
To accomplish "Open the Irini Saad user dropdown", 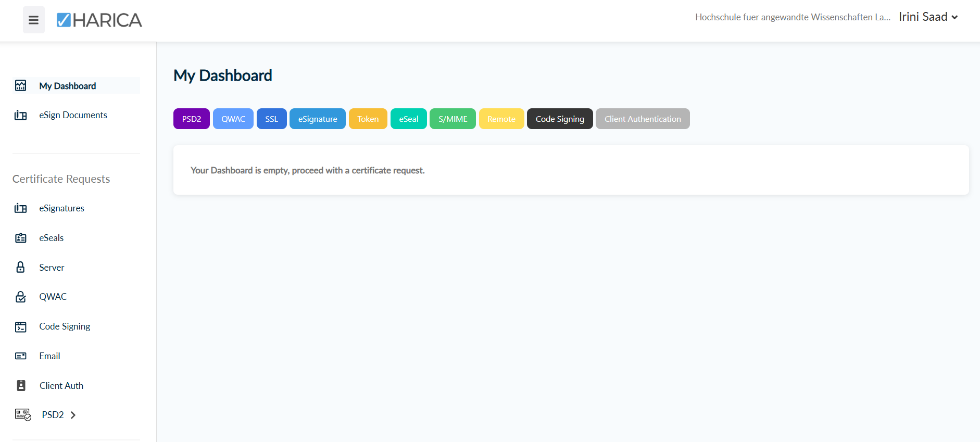I will point(928,17).
